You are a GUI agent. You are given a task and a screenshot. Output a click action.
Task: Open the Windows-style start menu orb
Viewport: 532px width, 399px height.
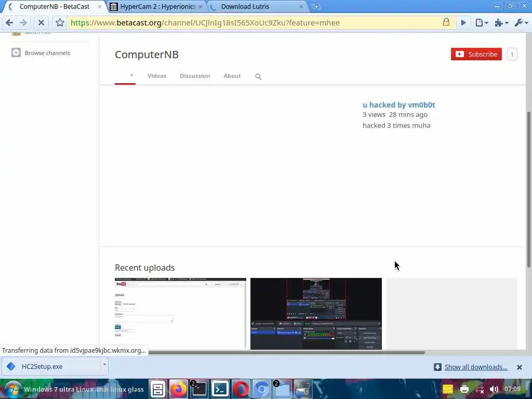(x=12, y=389)
